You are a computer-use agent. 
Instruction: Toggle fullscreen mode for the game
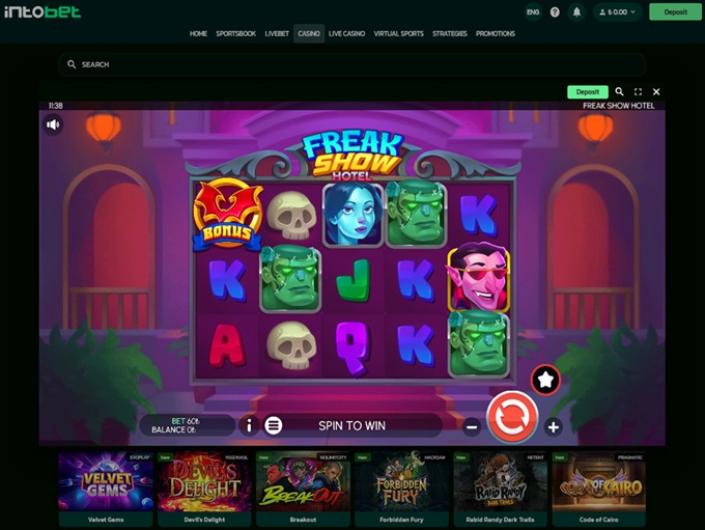(638, 92)
